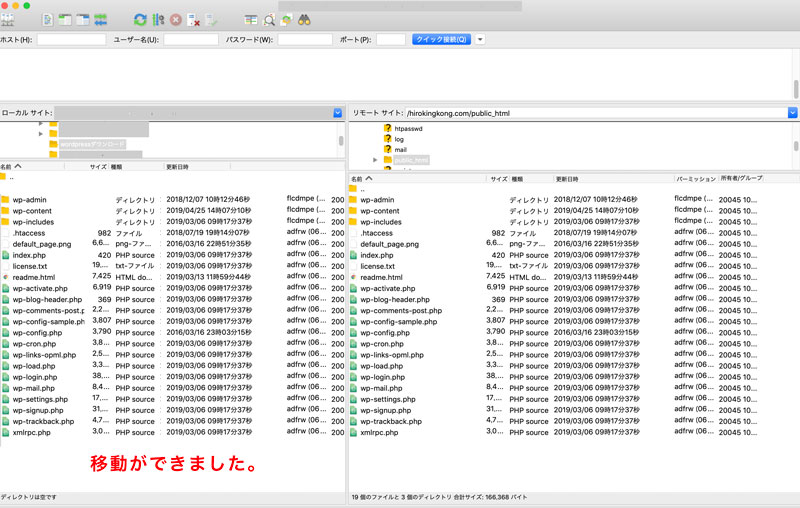This screenshot has height=508, width=800.
Task: Toggle the transfer queue display
Action: 101,20
